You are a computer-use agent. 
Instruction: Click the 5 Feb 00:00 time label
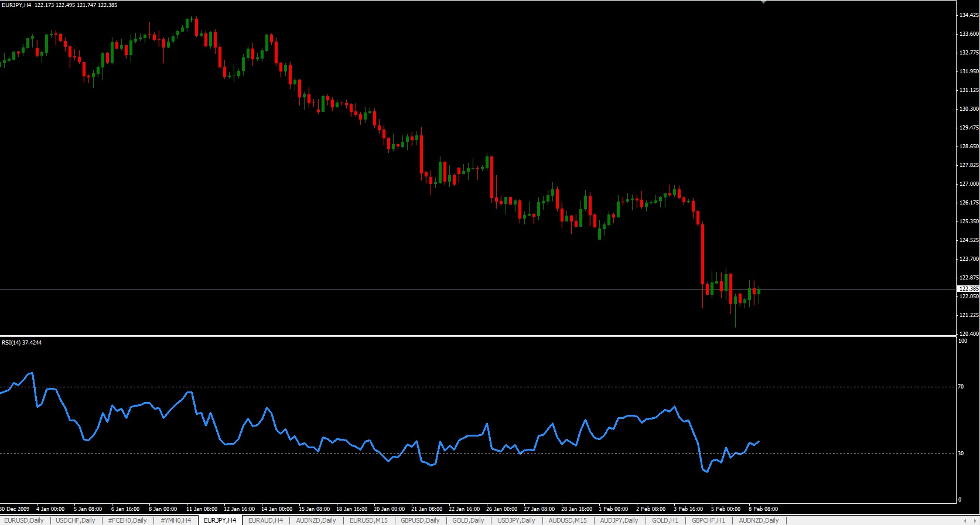(x=726, y=509)
